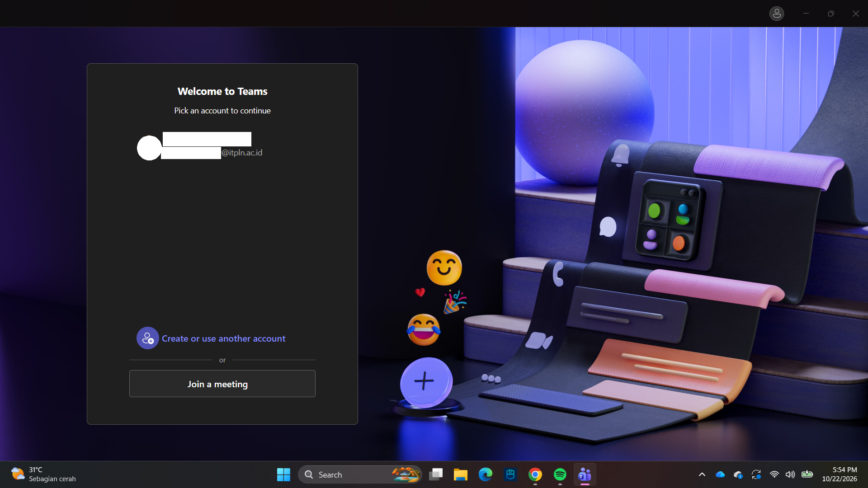Switch to Google Chrome on taskbar

[535, 474]
